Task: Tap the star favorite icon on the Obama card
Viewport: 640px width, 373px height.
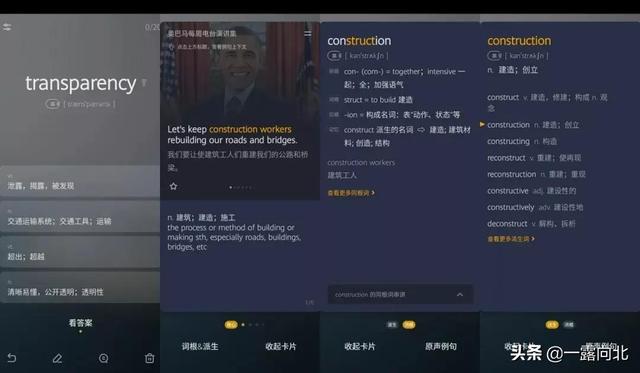Action: tap(173, 186)
